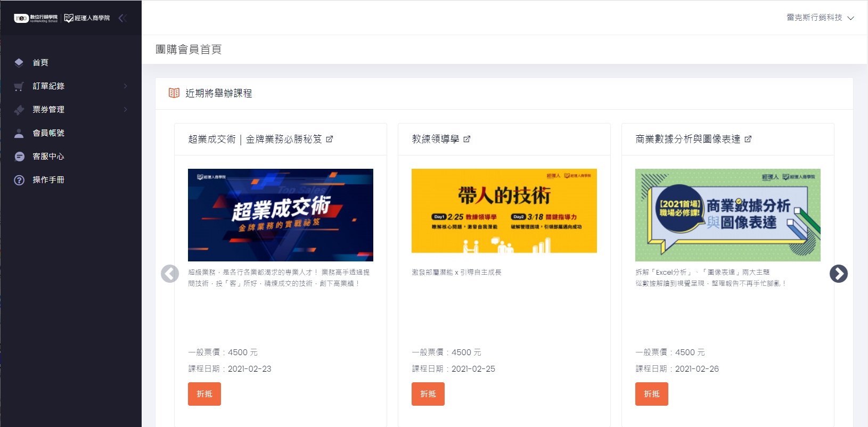Open external link icon beside 教練領導學

click(x=467, y=139)
